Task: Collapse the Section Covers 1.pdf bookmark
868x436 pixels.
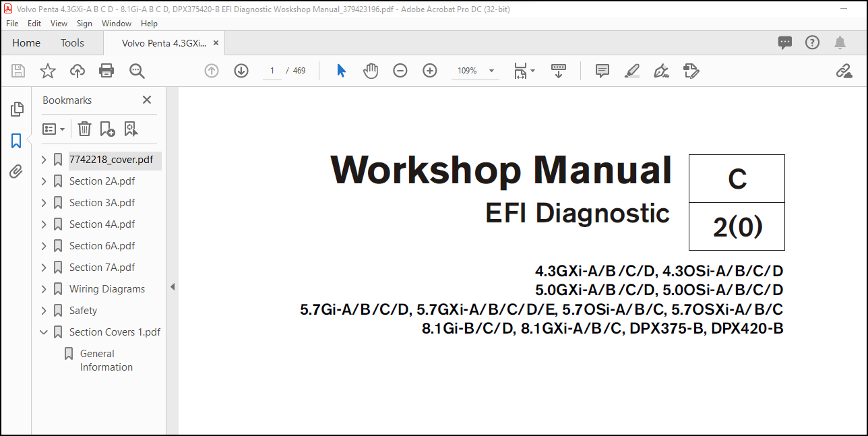Action: tap(44, 332)
